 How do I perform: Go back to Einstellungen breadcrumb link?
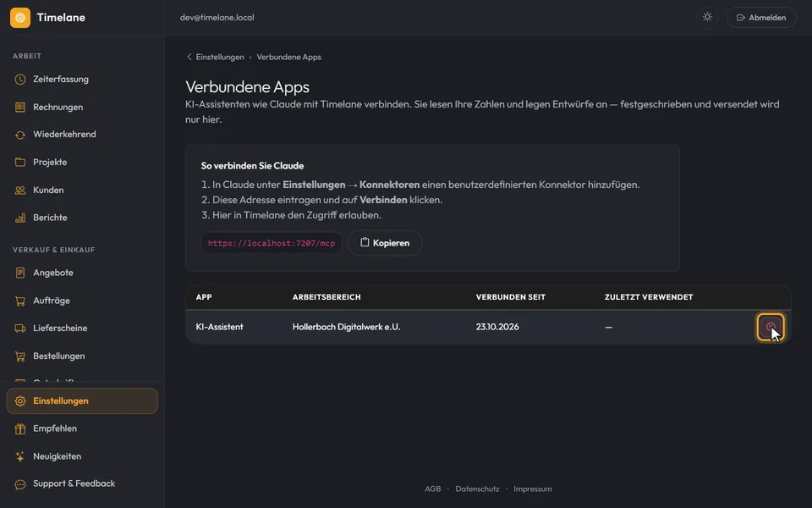click(220, 57)
